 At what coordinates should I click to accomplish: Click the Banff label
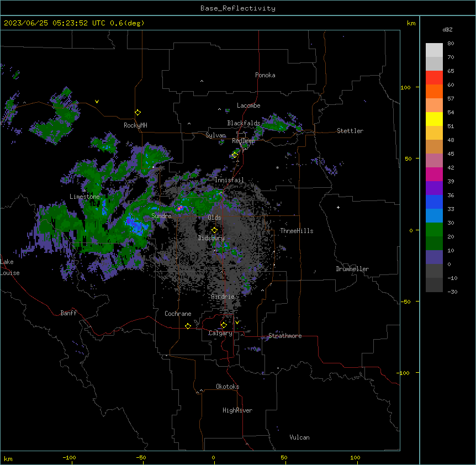pyautogui.click(x=68, y=313)
